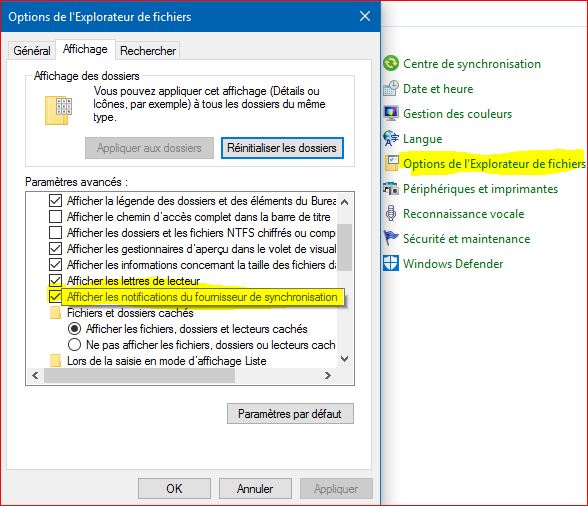
Task: Click the horizontal scroll right arrow
Action: [328, 375]
